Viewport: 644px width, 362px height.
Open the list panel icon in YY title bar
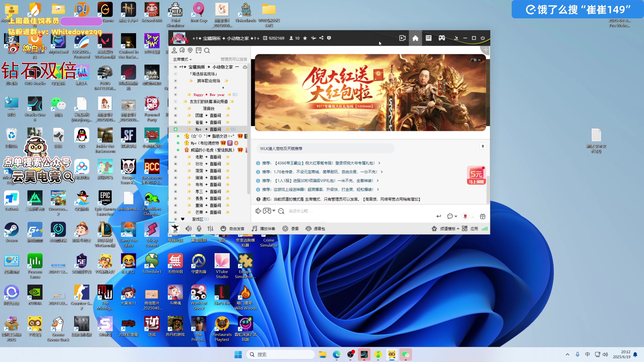pyautogui.click(x=429, y=38)
